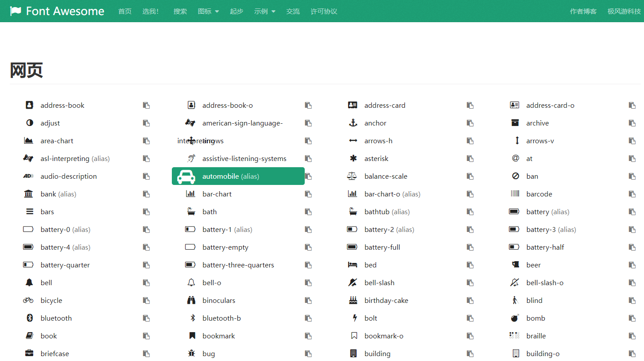644x361 pixels.
Task: Open the bell-slash-o link
Action: click(545, 283)
